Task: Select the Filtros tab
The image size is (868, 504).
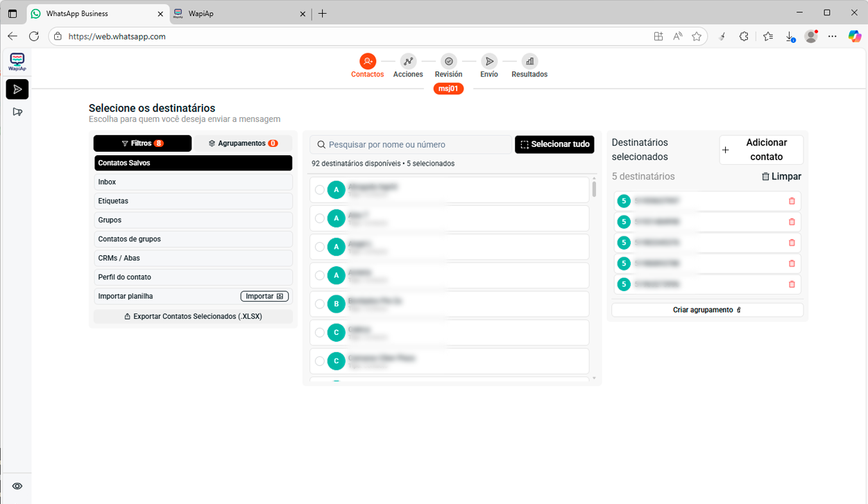Action: (x=142, y=144)
